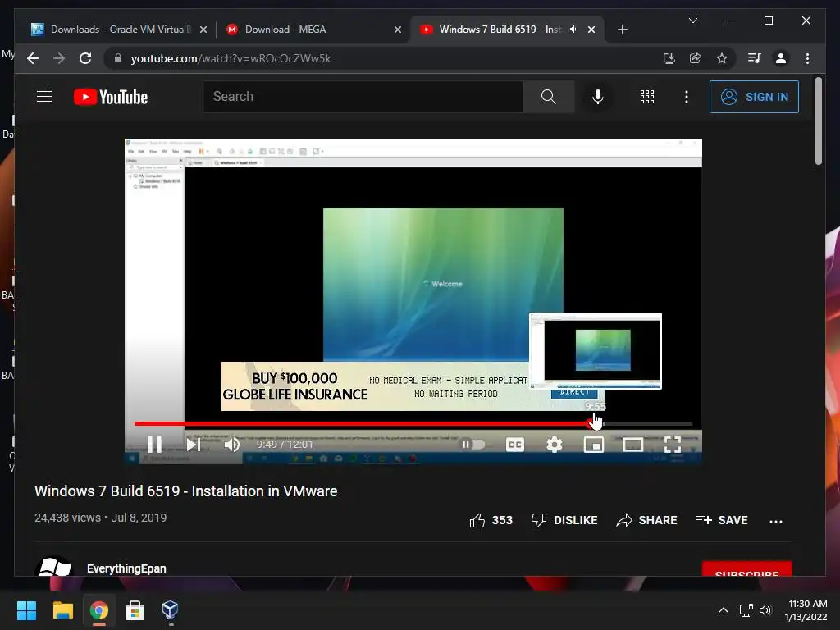Reload the YouTube page

[x=85, y=58]
